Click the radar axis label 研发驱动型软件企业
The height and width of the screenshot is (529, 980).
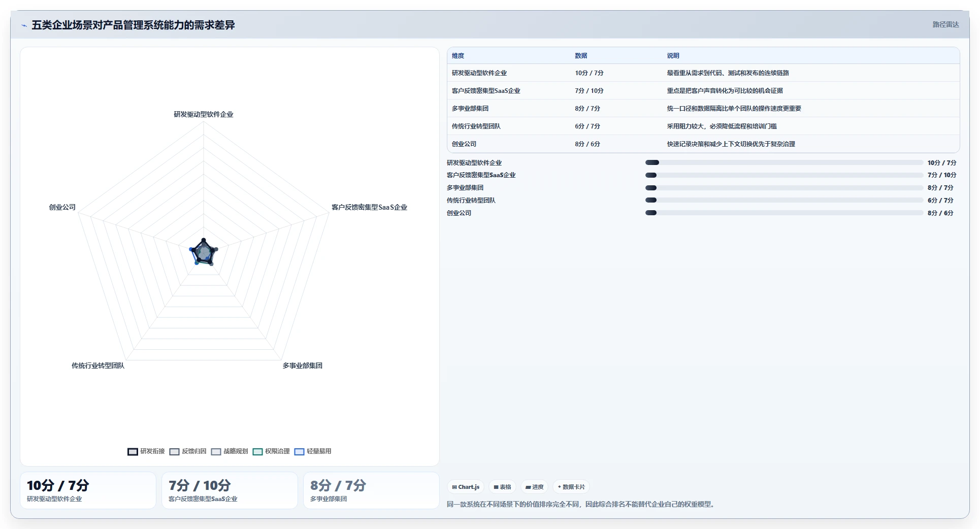tap(204, 115)
